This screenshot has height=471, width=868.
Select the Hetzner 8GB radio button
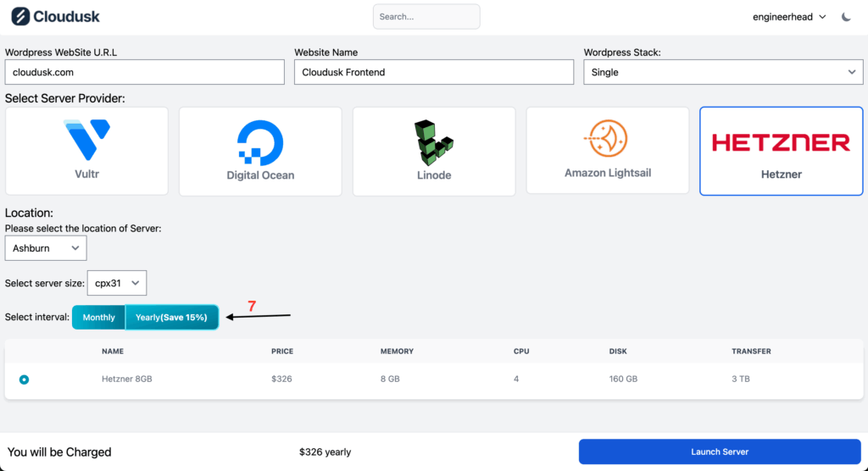(x=24, y=380)
